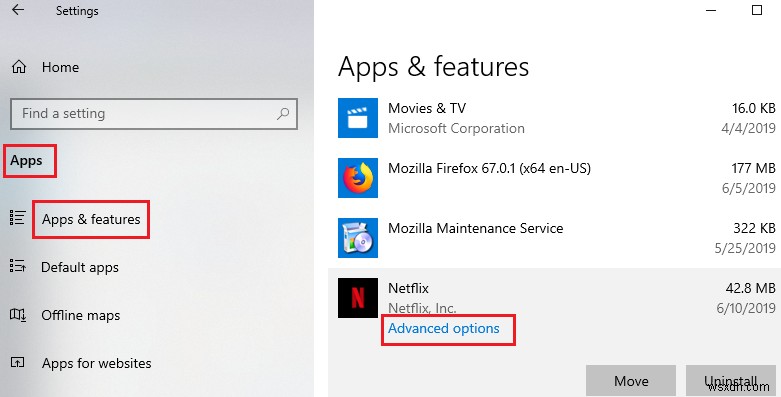Minimize the Settings window
Screen dimensions: 781x397
click(x=711, y=10)
